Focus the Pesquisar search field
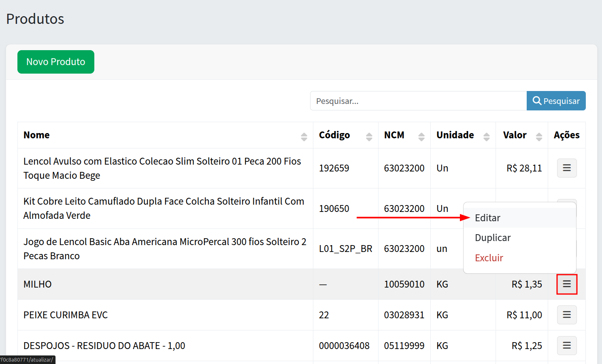Screen dimensions: 602x364 (418, 101)
